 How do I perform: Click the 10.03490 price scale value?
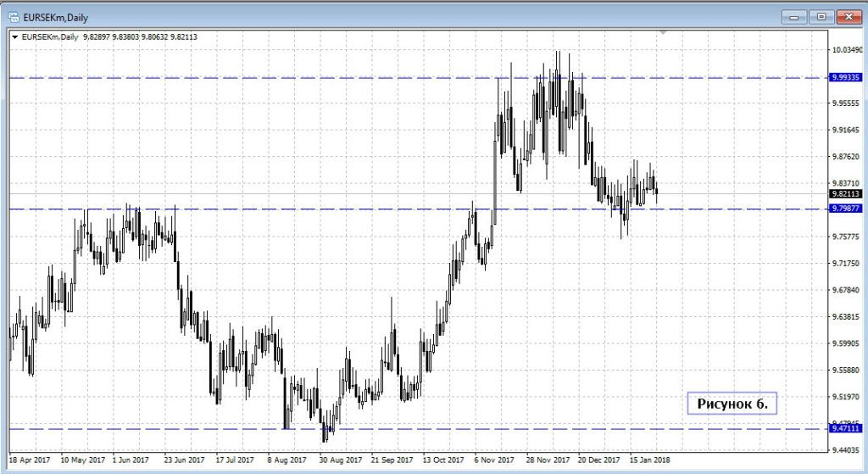click(x=846, y=51)
